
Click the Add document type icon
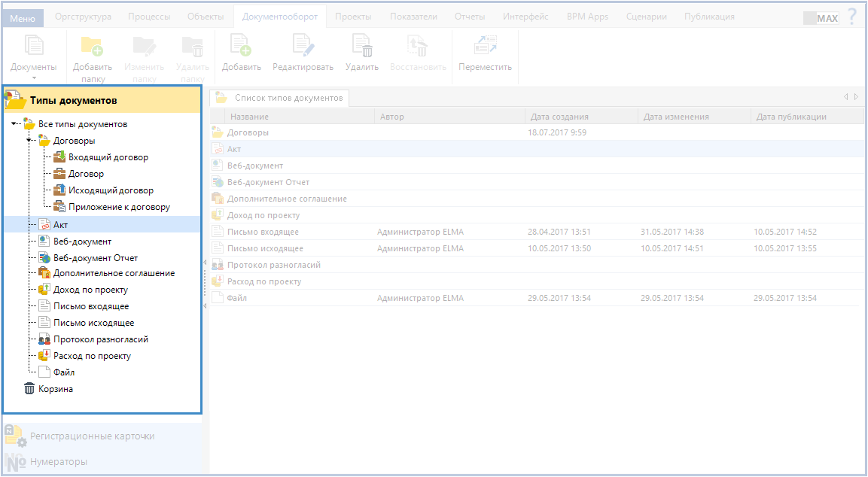pos(241,47)
